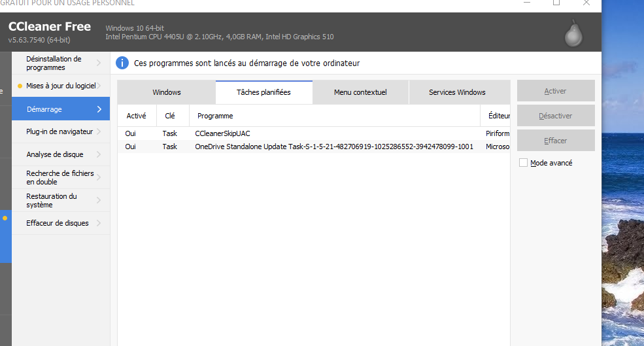
Task: Expand Restauration du système chevron
Action: (99, 200)
